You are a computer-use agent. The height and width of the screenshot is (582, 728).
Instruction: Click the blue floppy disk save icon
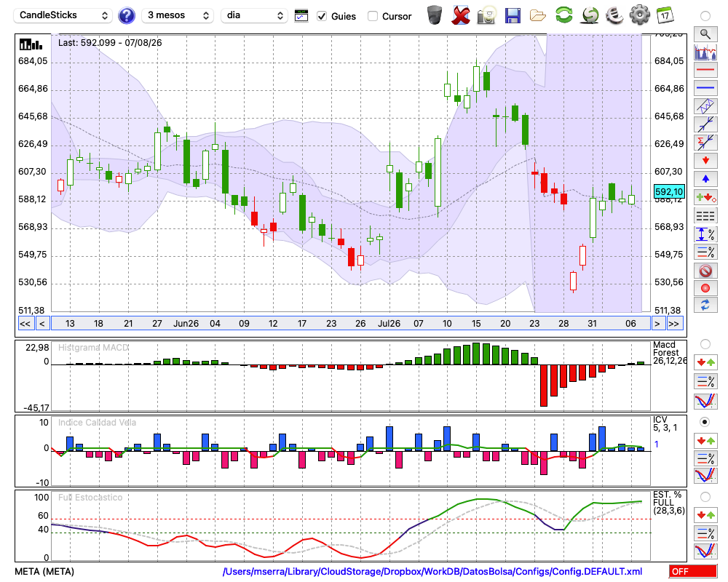coord(513,16)
